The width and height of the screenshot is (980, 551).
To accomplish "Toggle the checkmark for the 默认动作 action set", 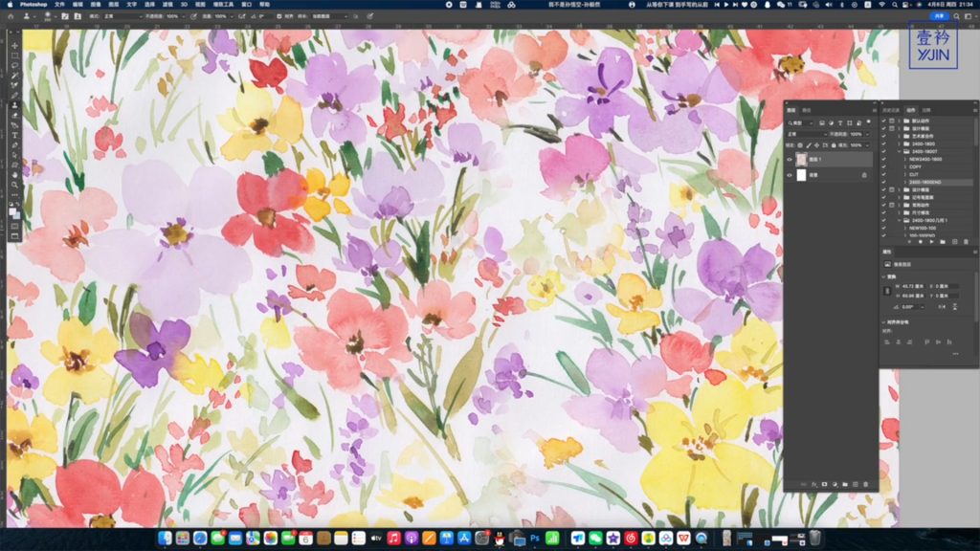I will [883, 122].
